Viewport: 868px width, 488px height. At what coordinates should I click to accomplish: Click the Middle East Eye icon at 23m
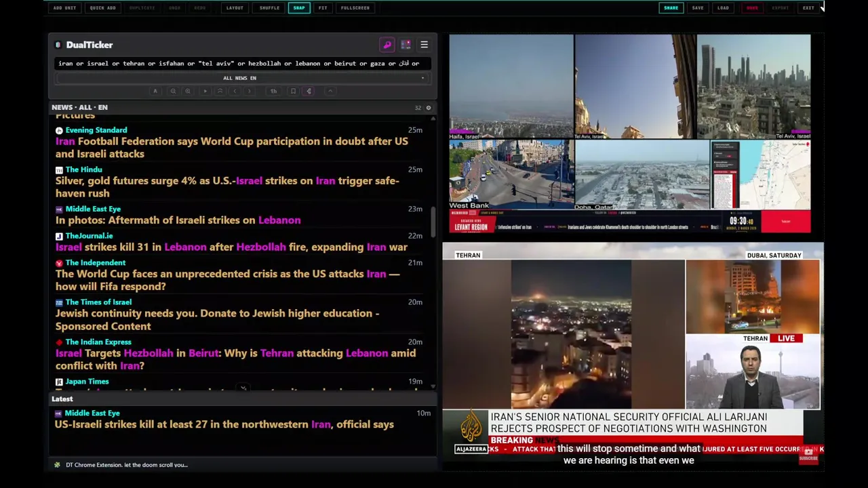pyautogui.click(x=59, y=209)
